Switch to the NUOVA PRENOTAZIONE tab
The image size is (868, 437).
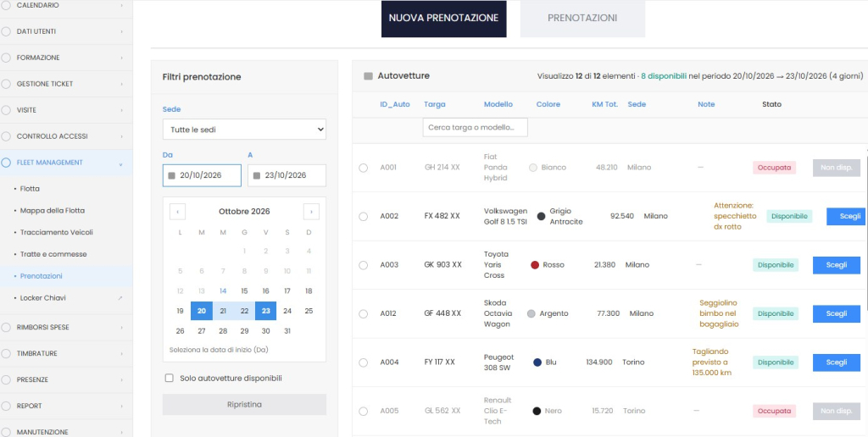tap(443, 19)
